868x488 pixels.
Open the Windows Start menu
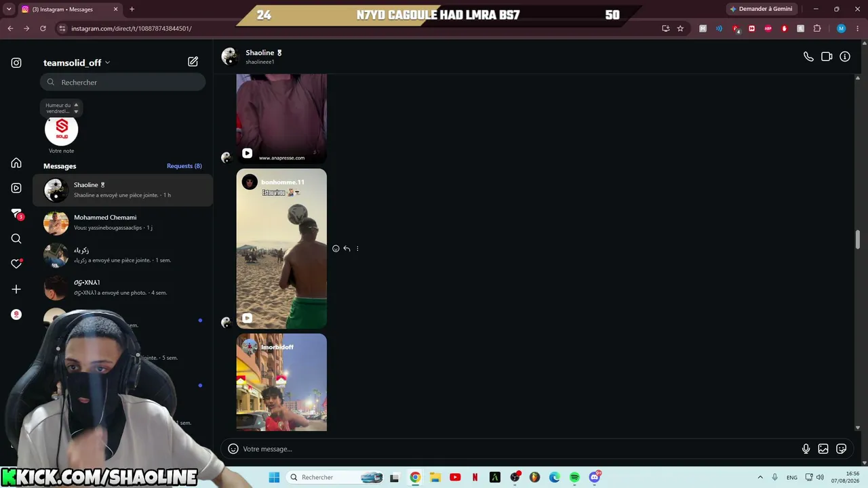click(x=274, y=477)
